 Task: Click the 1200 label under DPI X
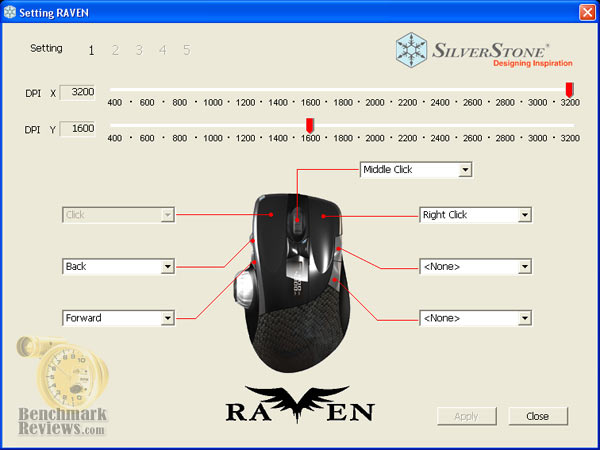point(245,103)
